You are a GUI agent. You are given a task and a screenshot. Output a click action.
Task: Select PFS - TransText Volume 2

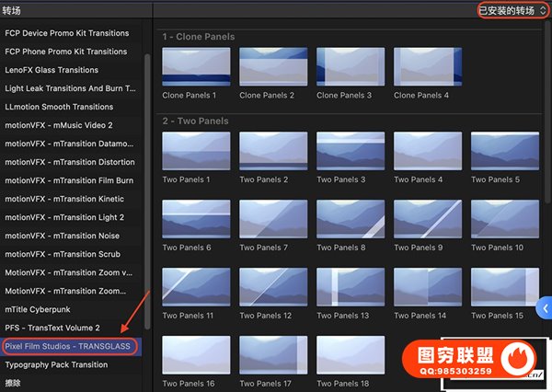(64, 329)
